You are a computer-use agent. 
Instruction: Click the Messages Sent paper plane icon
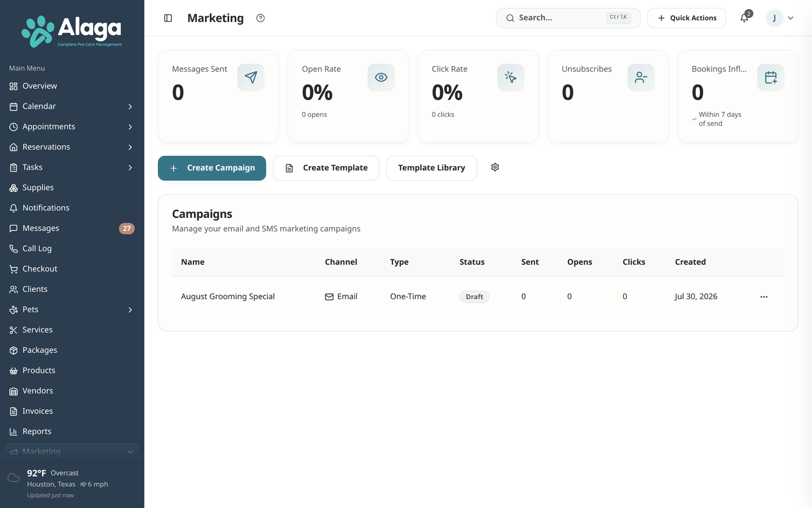pyautogui.click(x=251, y=77)
